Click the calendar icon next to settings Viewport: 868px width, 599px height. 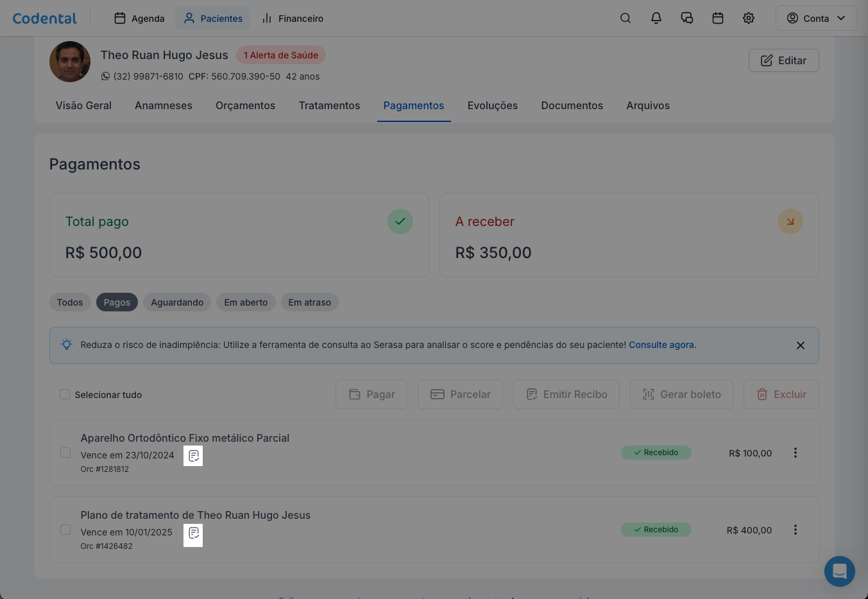[718, 18]
